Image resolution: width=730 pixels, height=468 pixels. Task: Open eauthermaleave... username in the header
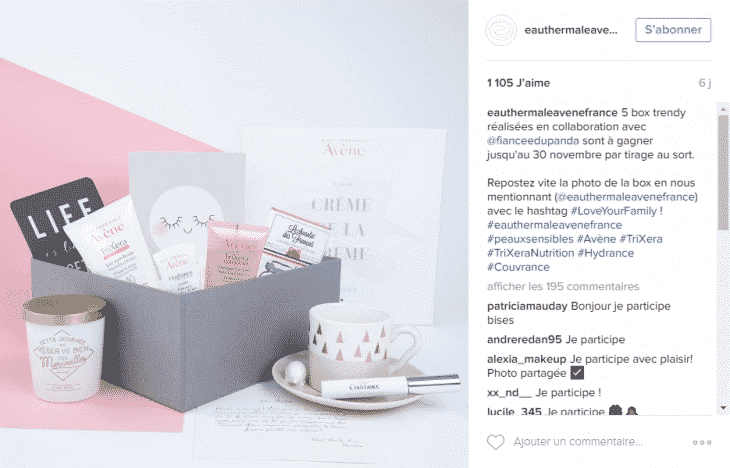(571, 30)
